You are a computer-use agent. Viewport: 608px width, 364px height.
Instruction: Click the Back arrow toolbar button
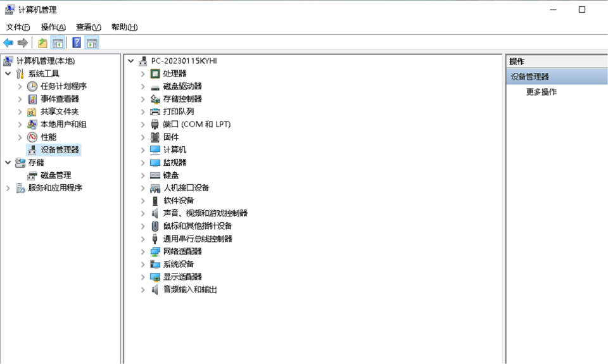(8, 42)
